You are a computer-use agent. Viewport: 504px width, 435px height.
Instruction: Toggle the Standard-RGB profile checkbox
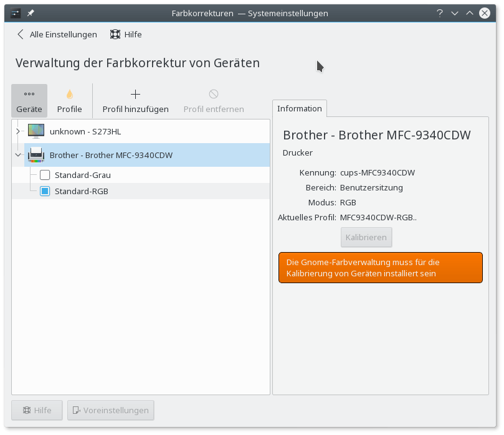[45, 191]
